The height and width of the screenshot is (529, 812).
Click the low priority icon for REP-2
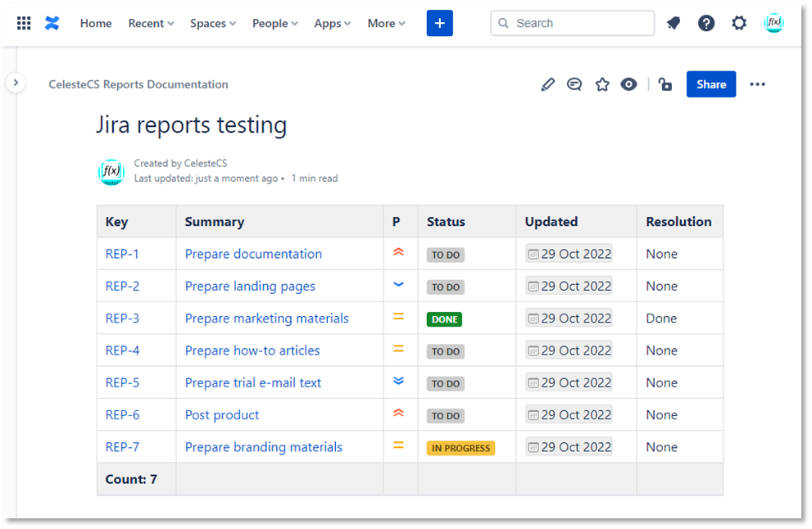tap(398, 285)
